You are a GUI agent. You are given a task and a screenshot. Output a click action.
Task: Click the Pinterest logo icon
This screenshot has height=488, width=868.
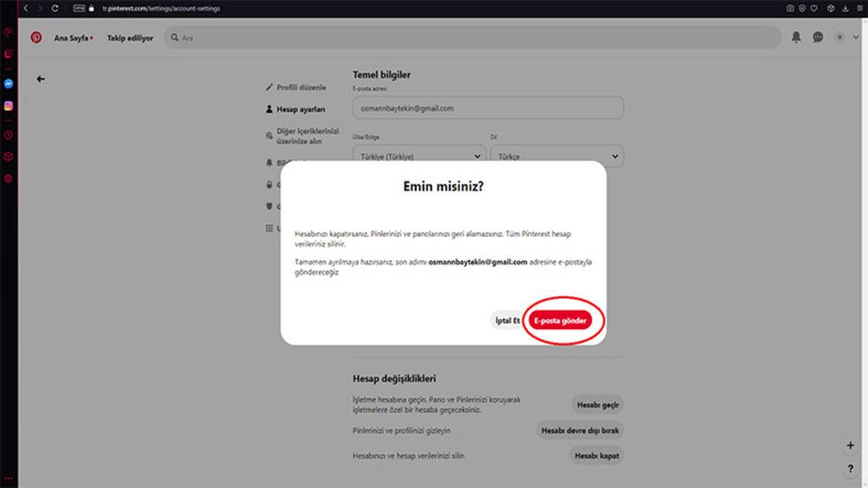[x=38, y=38]
